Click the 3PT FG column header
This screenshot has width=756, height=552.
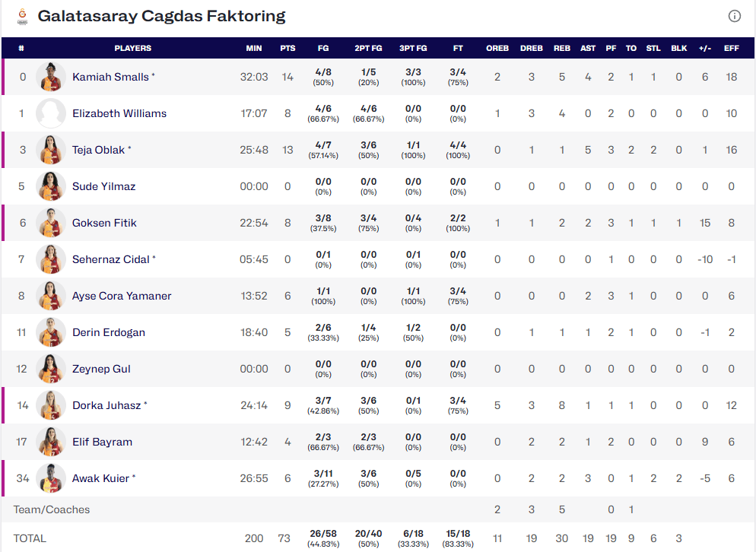413,48
